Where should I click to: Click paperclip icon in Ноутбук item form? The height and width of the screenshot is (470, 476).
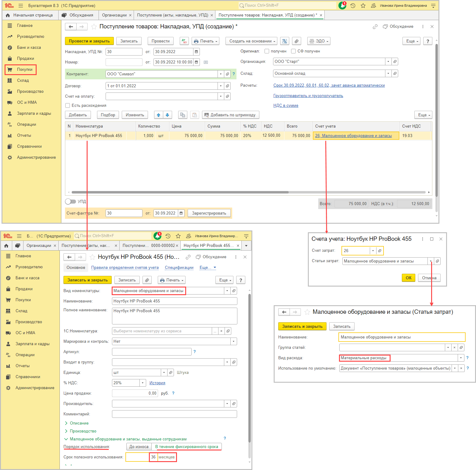147,280
